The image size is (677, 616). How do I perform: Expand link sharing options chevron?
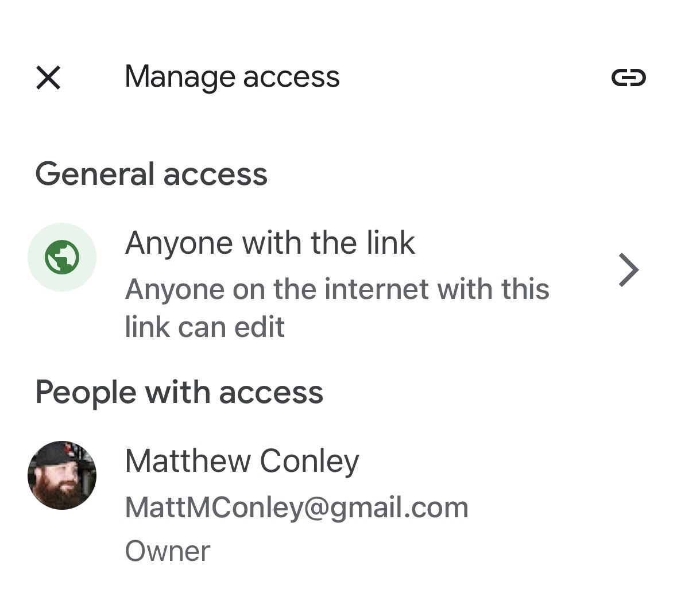pyautogui.click(x=628, y=270)
